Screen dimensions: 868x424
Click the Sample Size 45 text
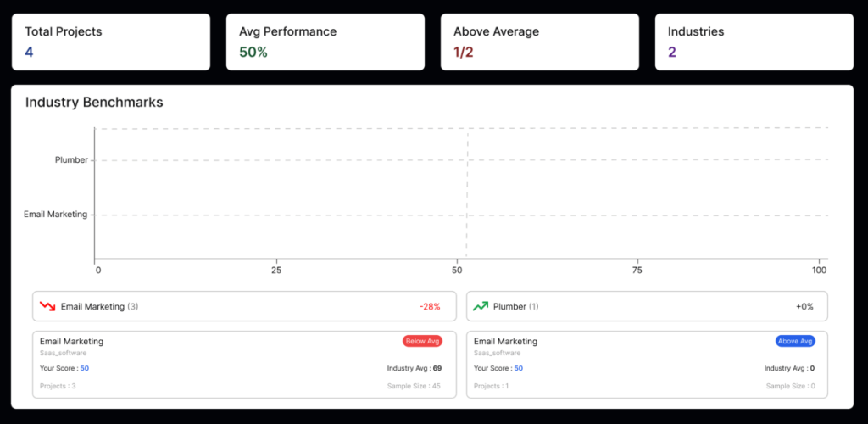coord(414,386)
